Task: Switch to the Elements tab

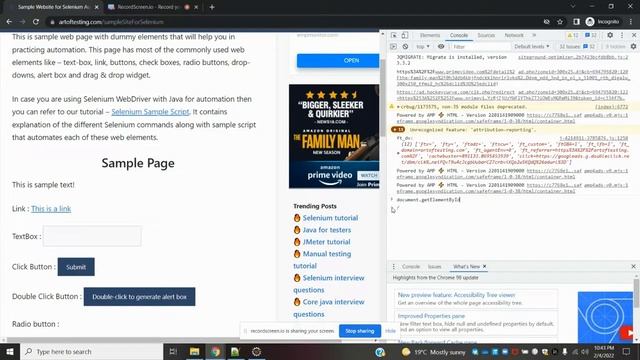Action: point(430,36)
